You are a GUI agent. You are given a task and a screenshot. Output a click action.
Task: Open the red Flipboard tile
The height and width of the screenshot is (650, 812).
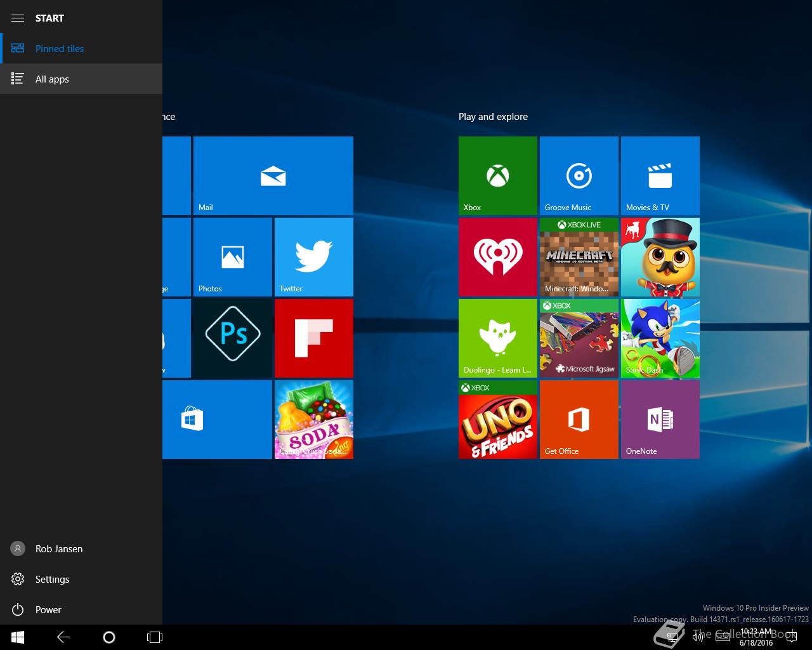pyautogui.click(x=314, y=338)
